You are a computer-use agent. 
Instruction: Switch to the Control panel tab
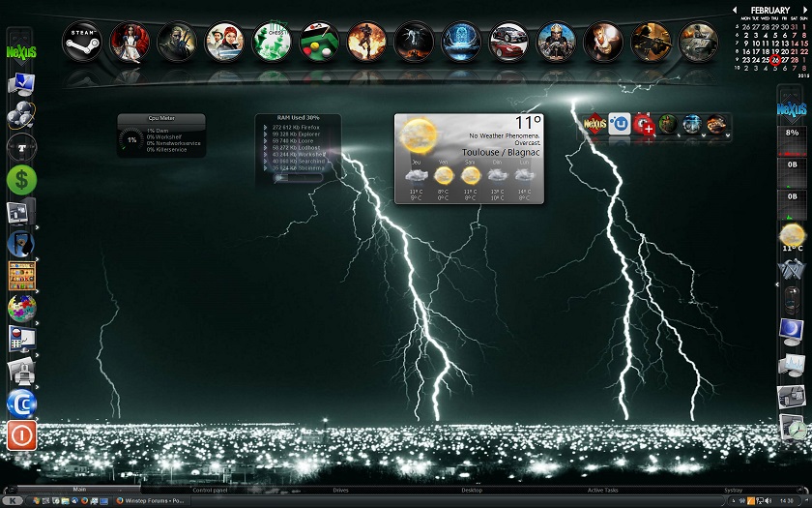click(x=210, y=491)
